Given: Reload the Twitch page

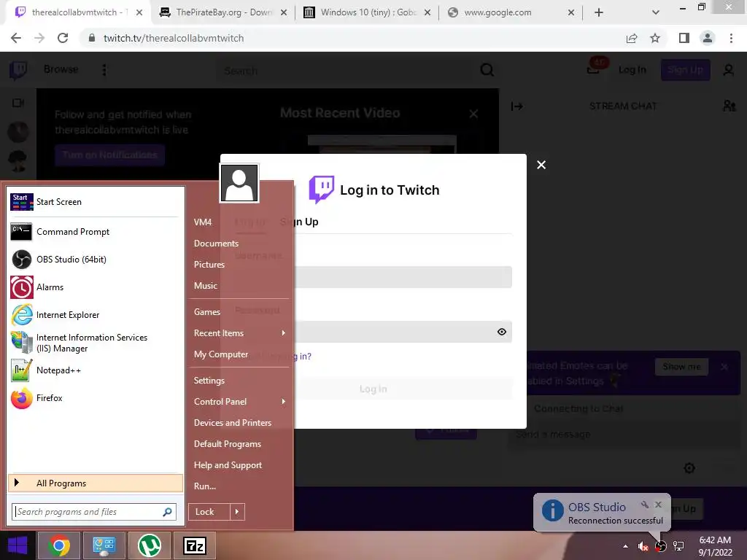Looking at the screenshot, I should click(x=63, y=38).
